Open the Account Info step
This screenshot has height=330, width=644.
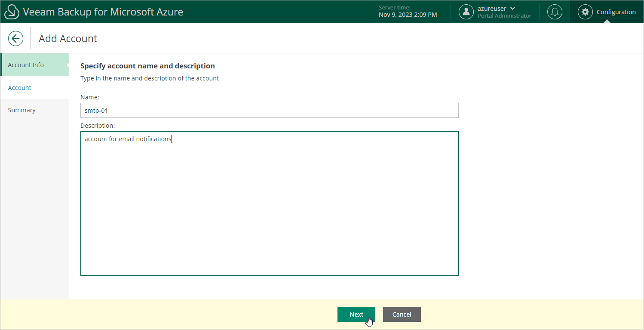[x=35, y=65]
